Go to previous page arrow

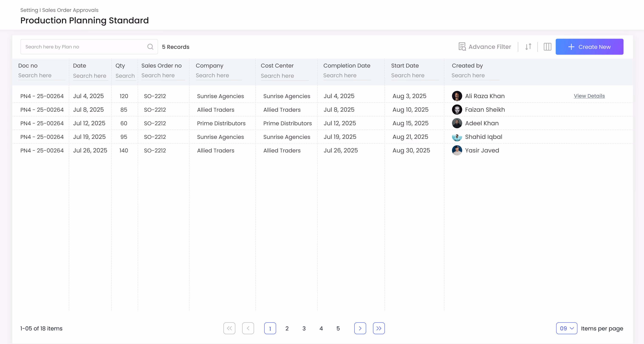248,328
